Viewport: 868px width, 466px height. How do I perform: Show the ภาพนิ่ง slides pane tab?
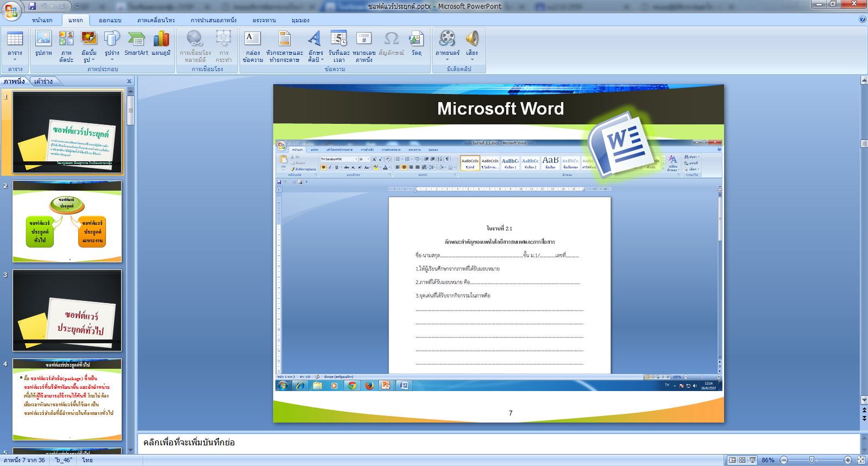(14, 81)
